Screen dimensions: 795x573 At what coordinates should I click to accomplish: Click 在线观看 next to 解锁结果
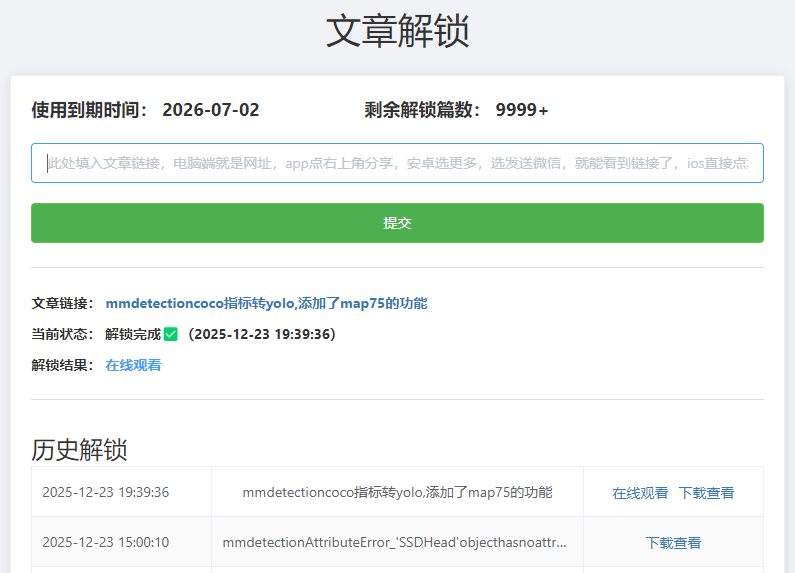[x=133, y=365]
